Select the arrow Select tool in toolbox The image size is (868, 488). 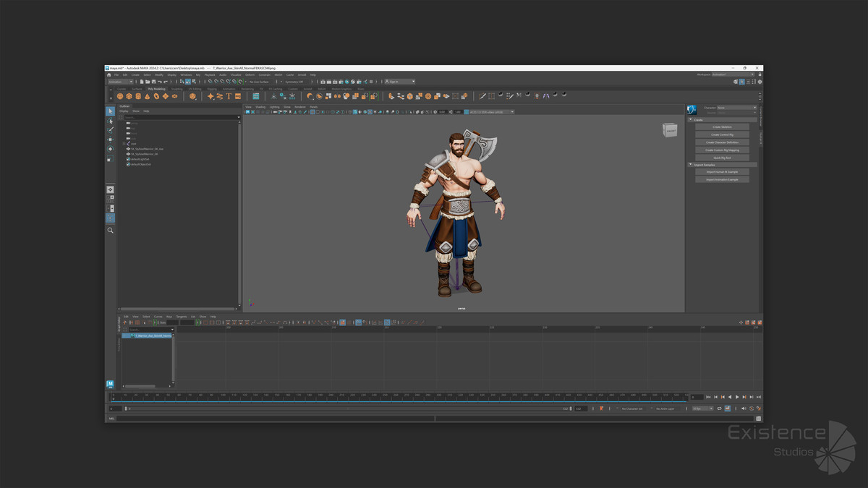tap(111, 111)
